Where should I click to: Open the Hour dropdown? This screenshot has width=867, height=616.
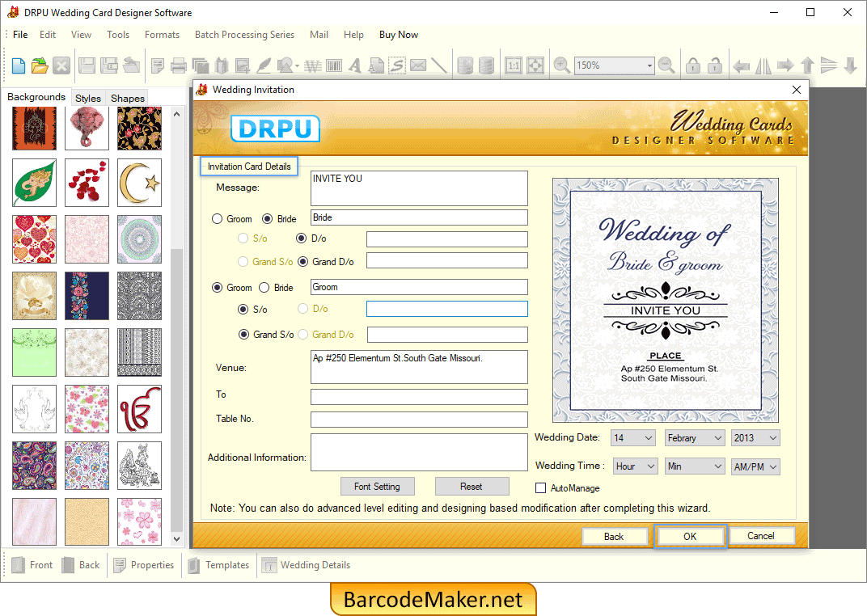coord(636,466)
